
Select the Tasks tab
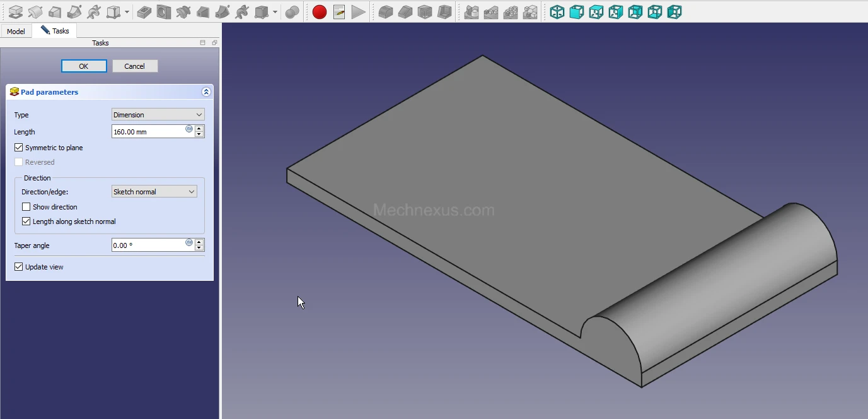pyautogui.click(x=55, y=31)
